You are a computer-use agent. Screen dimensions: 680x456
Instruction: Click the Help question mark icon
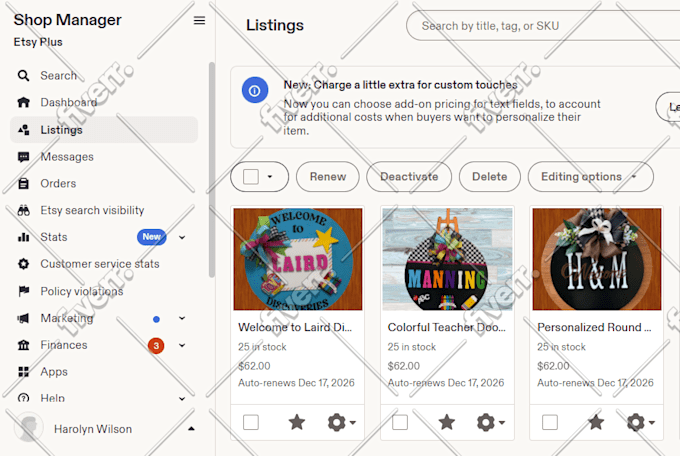point(23,398)
